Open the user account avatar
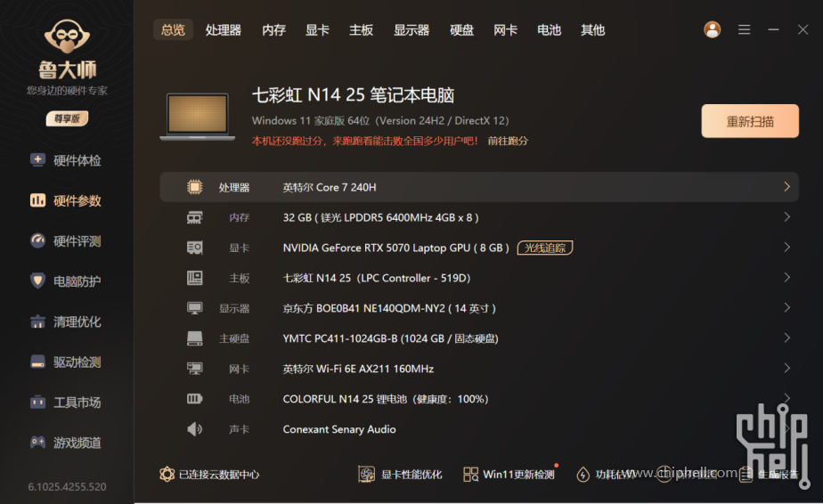 click(713, 29)
